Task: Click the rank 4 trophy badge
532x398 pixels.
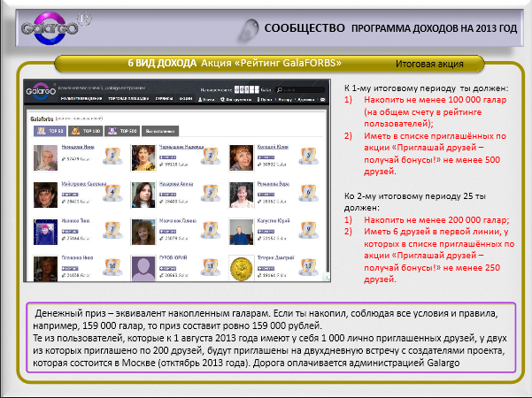Action: [x=112, y=193]
